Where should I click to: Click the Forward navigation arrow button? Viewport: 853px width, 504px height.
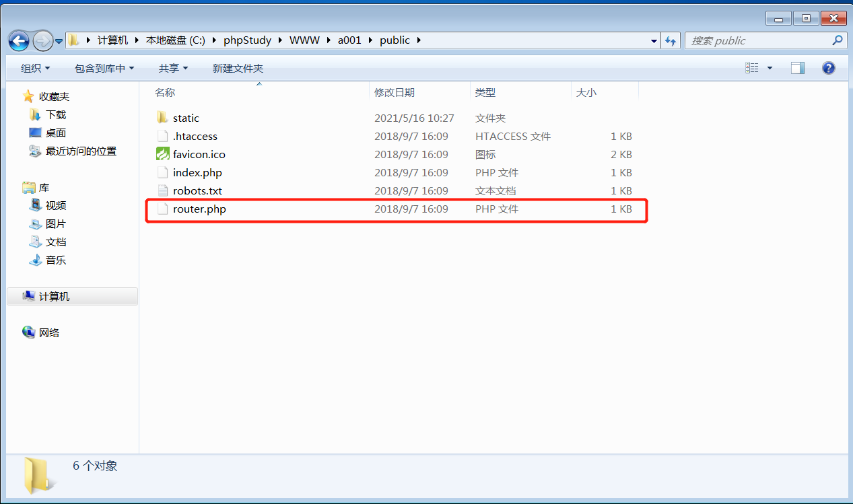(x=42, y=40)
